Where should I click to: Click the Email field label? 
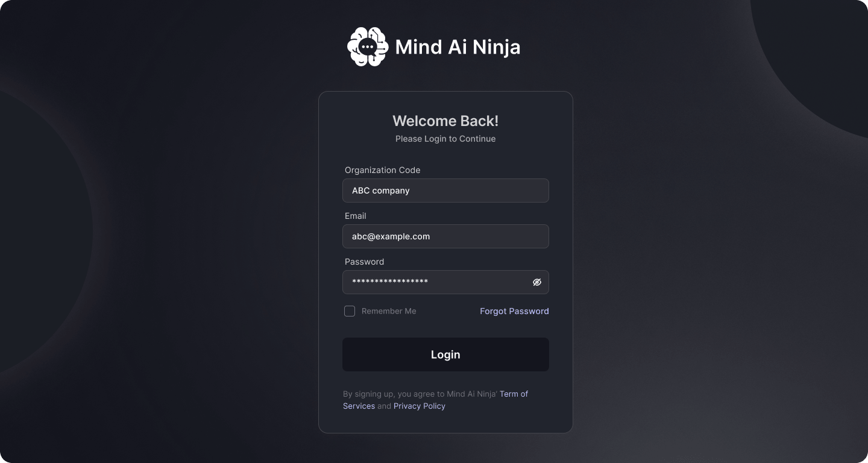[356, 216]
